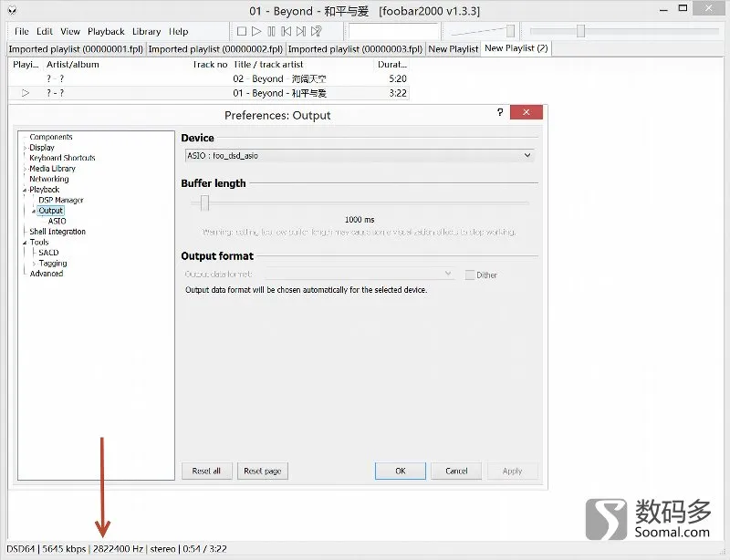730x560 pixels.
Task: Open the Library menu
Action: [146, 31]
